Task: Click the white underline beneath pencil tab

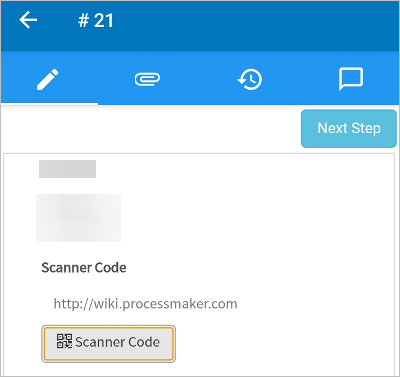Action: pos(49,104)
